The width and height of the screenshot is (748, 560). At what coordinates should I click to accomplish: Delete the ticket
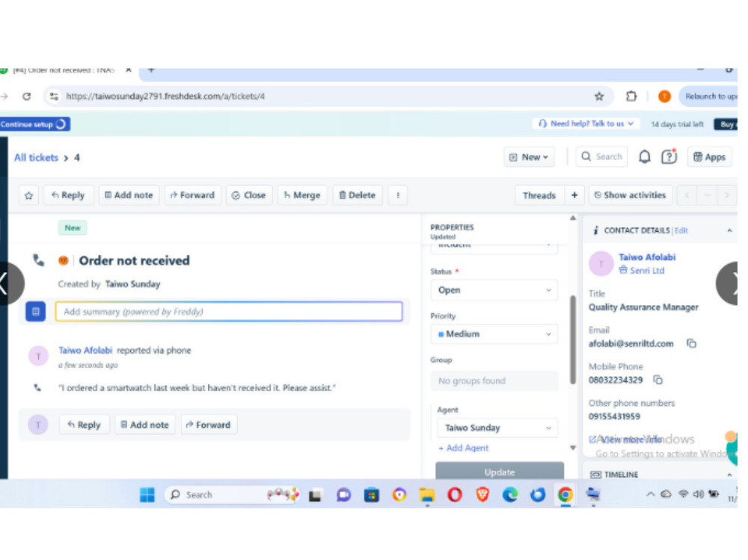pyautogui.click(x=358, y=196)
